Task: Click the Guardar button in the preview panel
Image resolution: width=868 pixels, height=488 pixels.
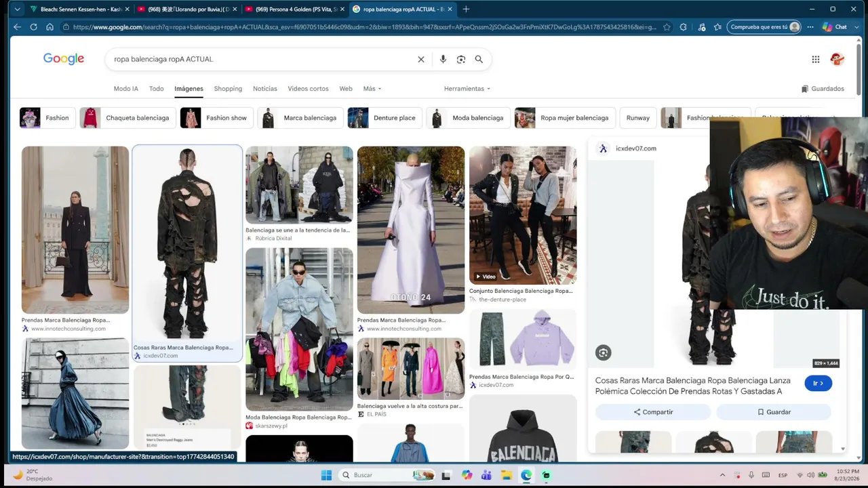Action: pos(774,412)
